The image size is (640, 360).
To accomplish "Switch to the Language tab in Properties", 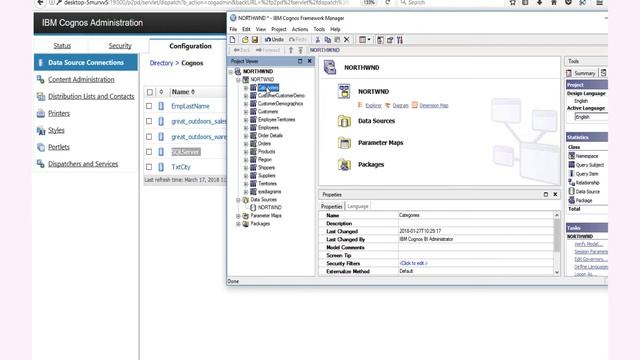I will tap(358, 207).
